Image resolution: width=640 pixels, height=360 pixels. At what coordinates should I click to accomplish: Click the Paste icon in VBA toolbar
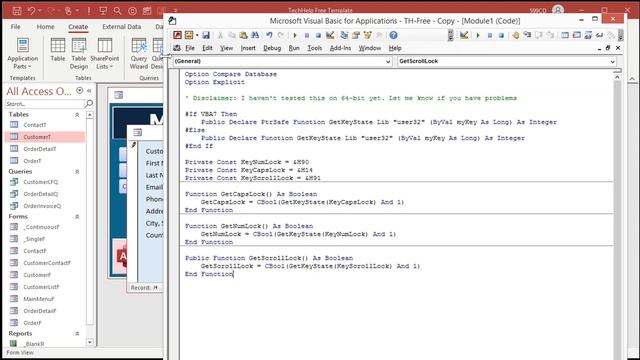coord(243,35)
